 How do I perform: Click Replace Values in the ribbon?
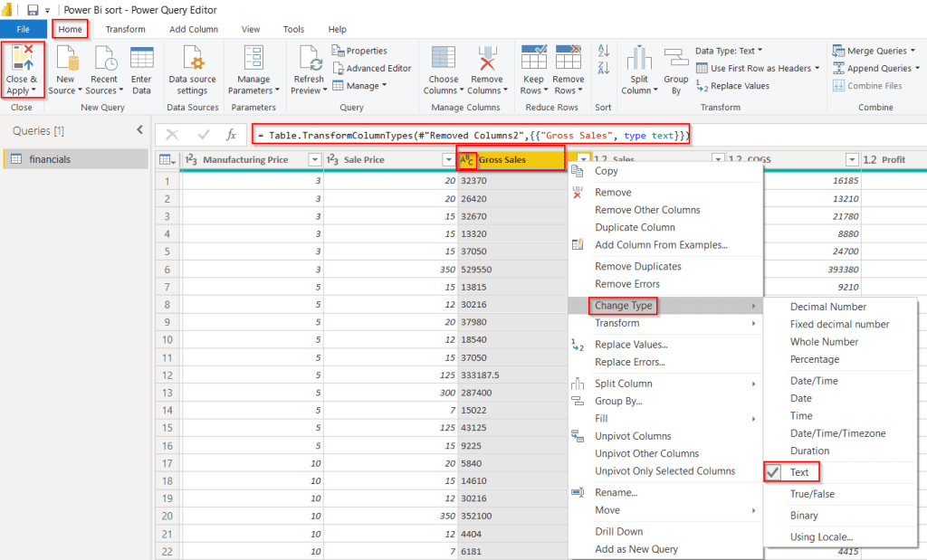click(x=733, y=86)
